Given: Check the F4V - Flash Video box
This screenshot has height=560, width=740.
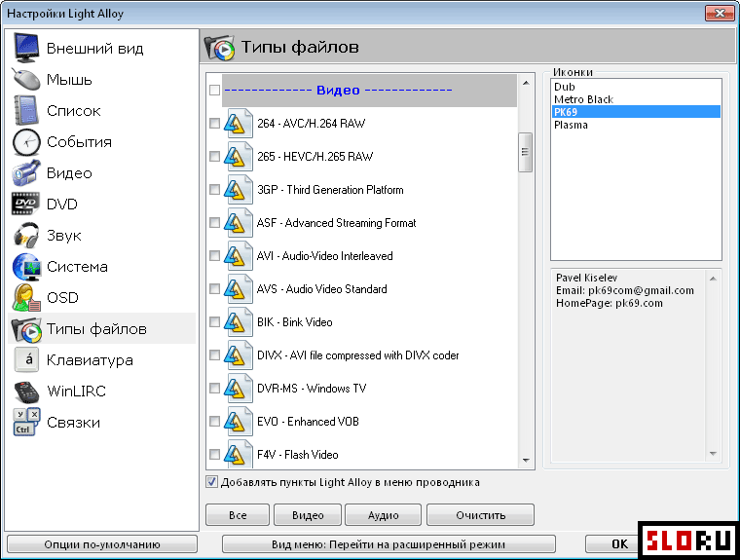Looking at the screenshot, I should point(214,454).
